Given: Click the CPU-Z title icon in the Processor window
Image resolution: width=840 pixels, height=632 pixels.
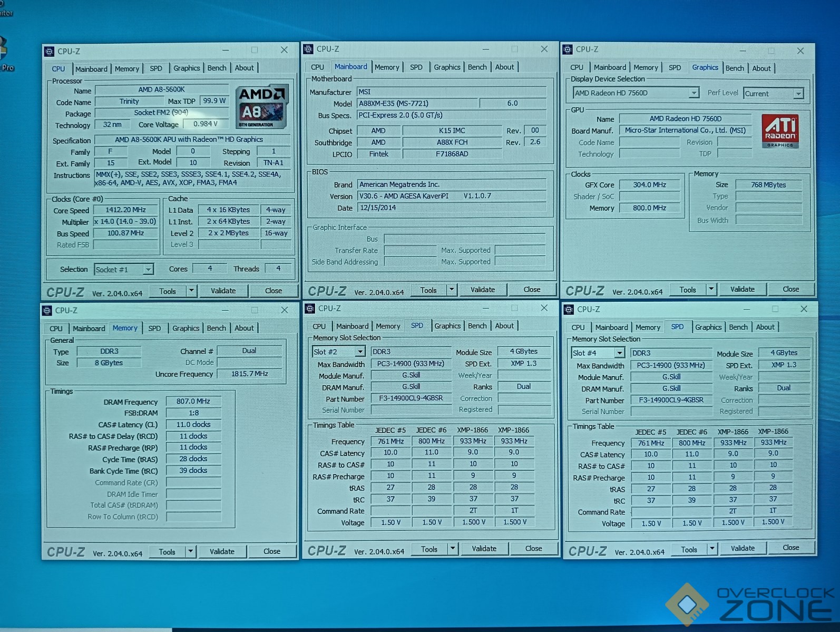Looking at the screenshot, I should pyautogui.click(x=49, y=51).
